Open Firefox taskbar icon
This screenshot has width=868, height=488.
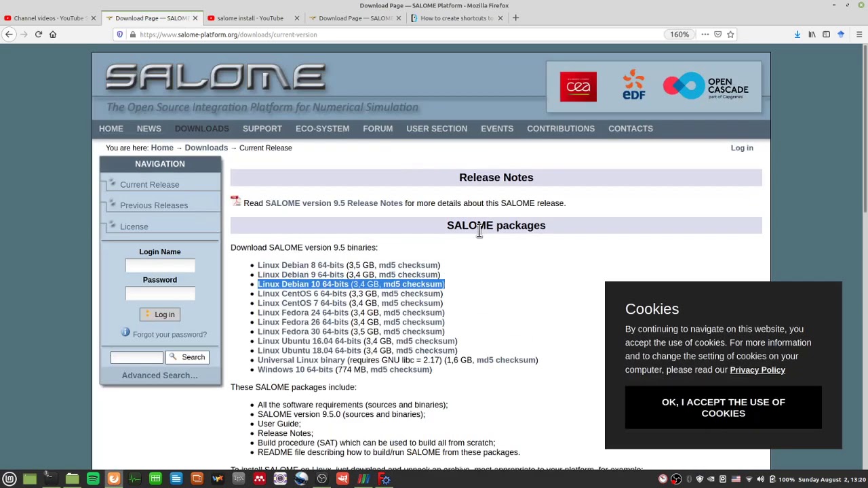[x=114, y=479]
